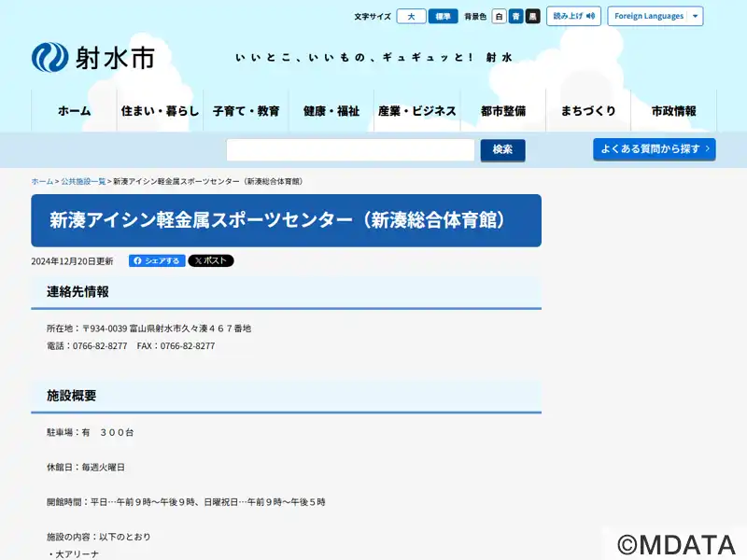Click the 施設概要 section heading
The image size is (747, 560).
click(72, 395)
